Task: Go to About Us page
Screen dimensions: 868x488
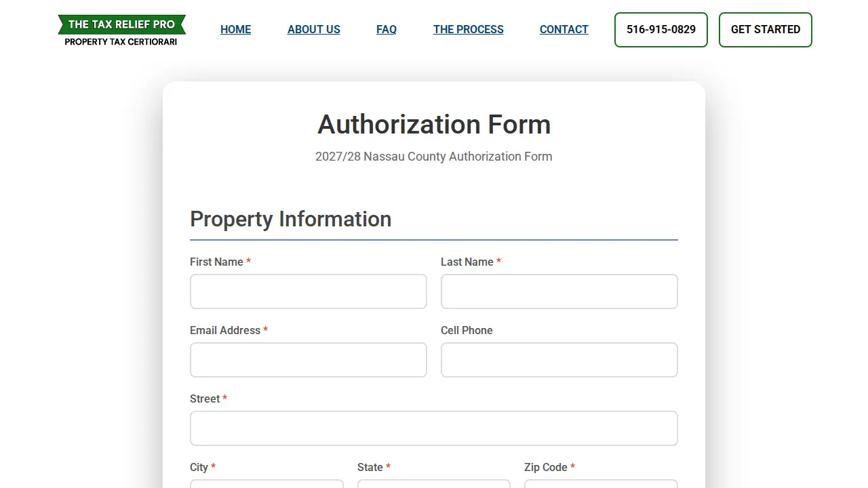Action: [314, 29]
